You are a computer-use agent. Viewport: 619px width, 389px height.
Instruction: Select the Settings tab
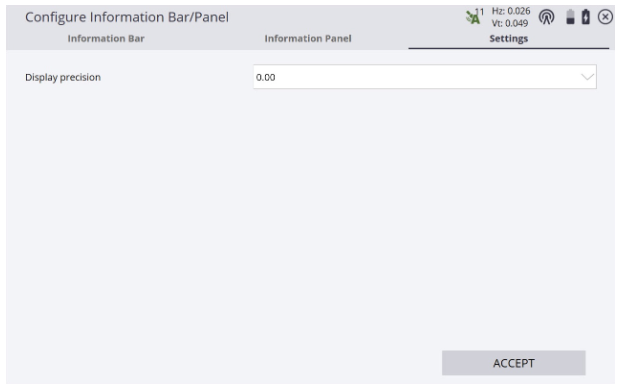[508, 38]
